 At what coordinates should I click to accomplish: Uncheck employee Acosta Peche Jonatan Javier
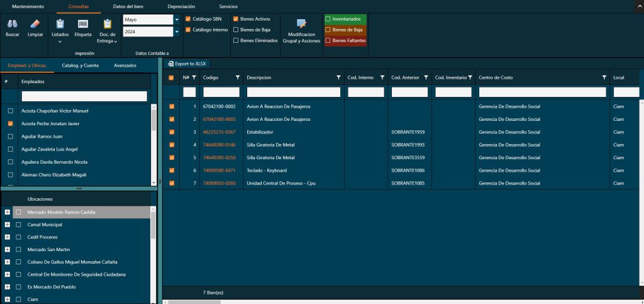[11, 123]
